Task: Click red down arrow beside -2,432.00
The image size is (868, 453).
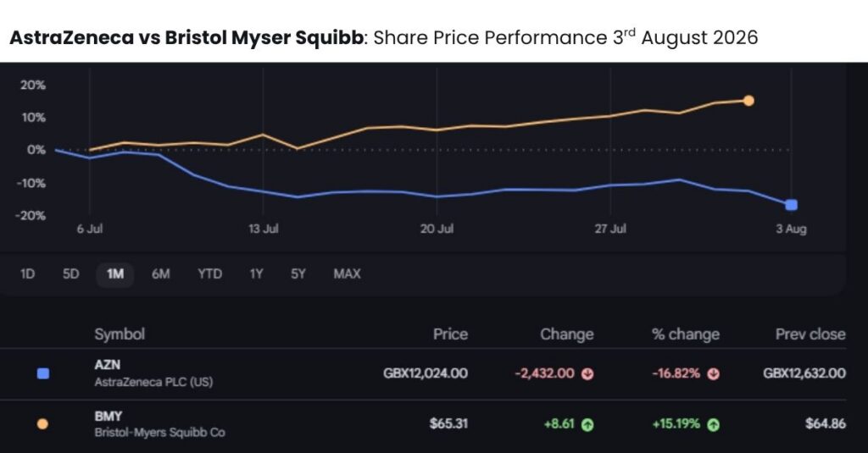Action: 587,374
